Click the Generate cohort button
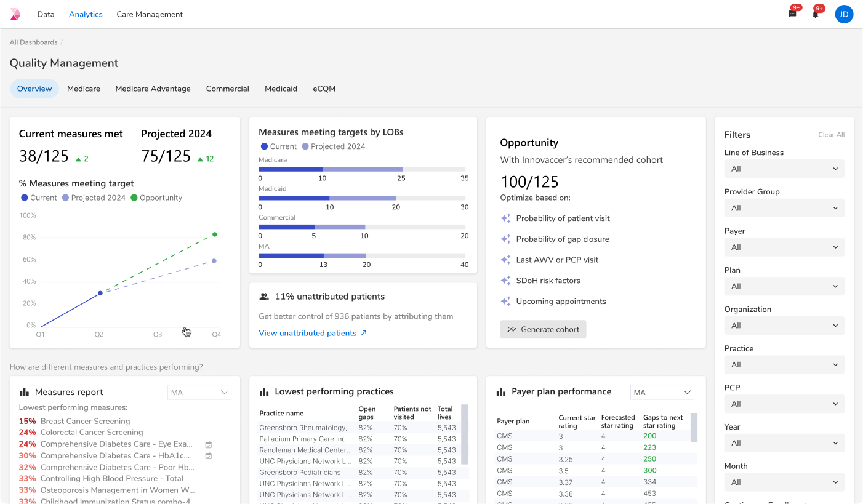The width and height of the screenshot is (863, 504). (x=543, y=329)
